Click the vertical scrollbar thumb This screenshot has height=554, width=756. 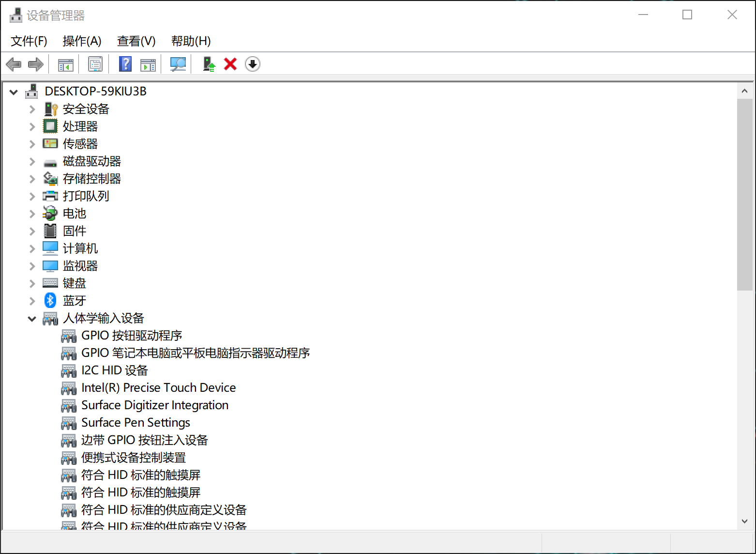(x=744, y=195)
